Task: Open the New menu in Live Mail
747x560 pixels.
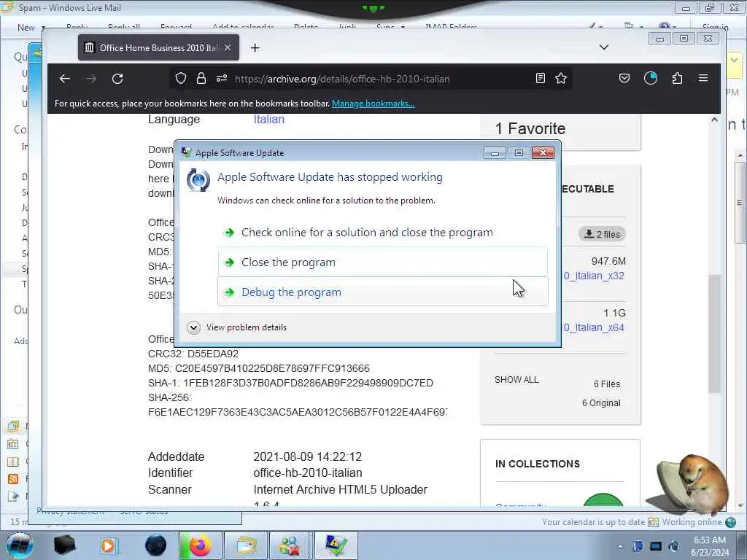Action: pyautogui.click(x=26, y=28)
